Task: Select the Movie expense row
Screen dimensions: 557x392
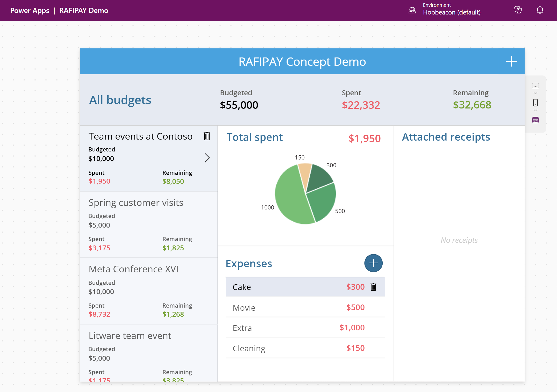Action: [305, 307]
